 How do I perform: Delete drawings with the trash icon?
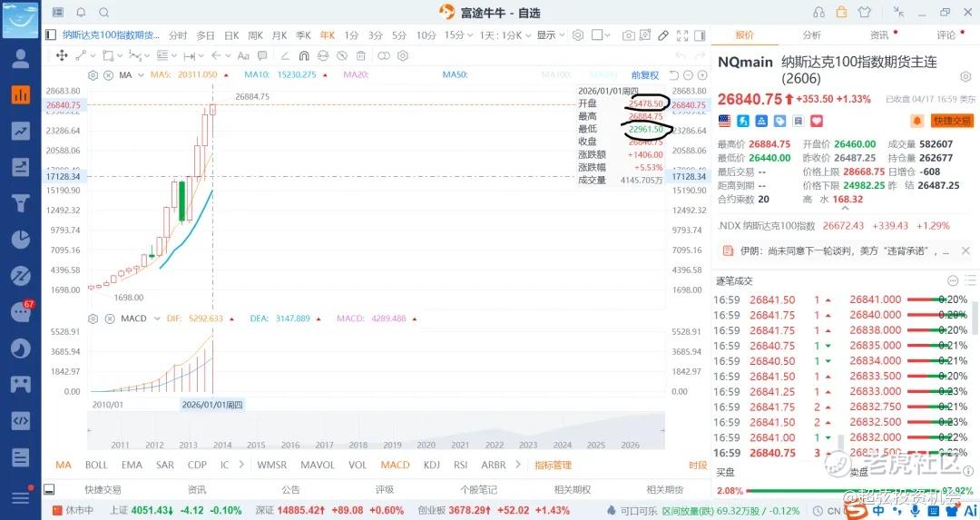point(360,55)
